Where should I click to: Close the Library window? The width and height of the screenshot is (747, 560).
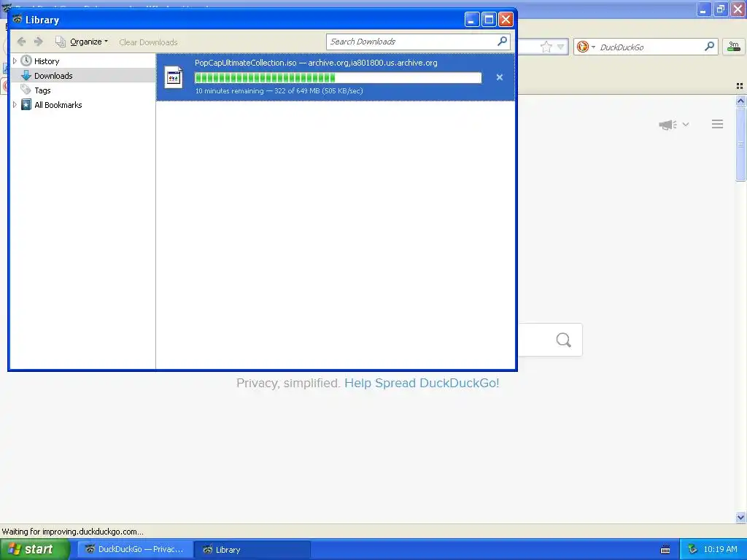click(506, 20)
